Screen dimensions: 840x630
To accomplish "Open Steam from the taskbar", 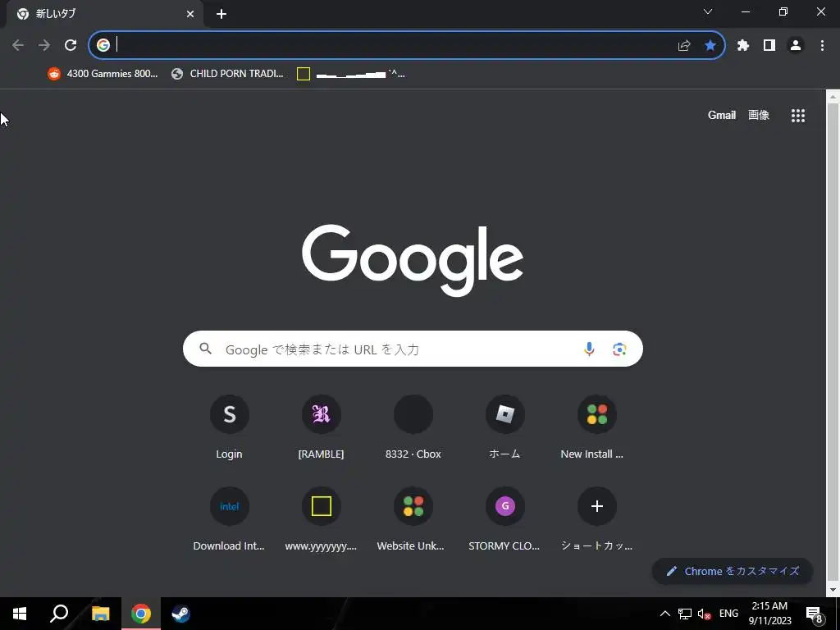I will click(180, 614).
